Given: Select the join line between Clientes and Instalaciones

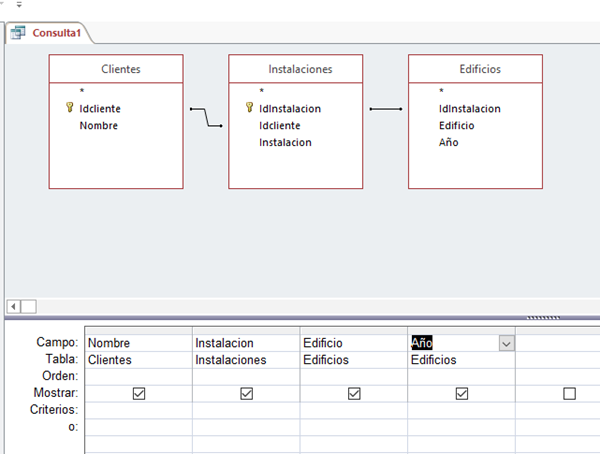Looking at the screenshot, I should (206, 117).
